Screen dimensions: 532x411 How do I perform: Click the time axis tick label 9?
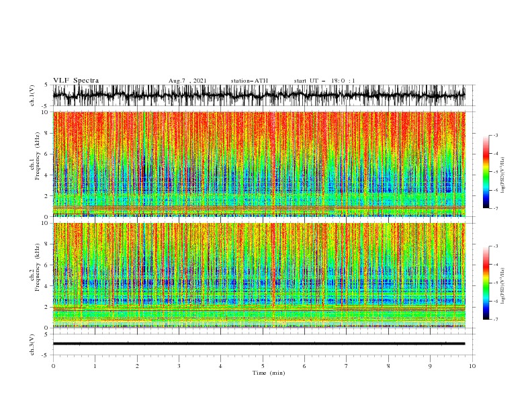[x=430, y=366]
